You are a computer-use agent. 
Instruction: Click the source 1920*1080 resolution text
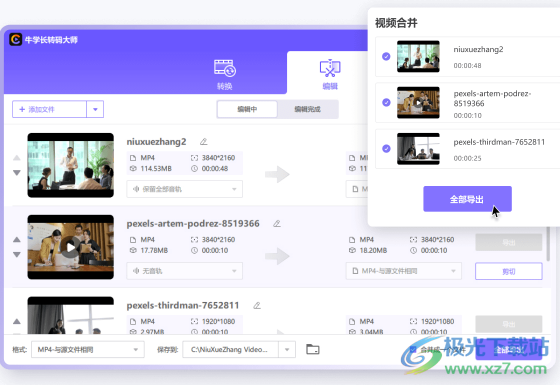(218, 321)
